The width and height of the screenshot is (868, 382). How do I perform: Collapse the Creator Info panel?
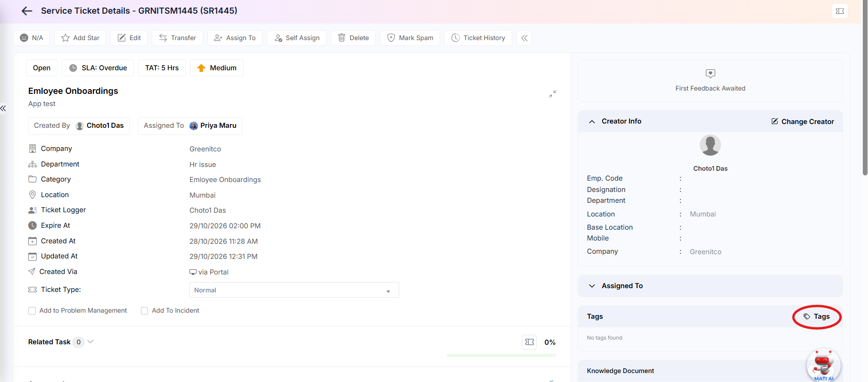[x=592, y=122]
